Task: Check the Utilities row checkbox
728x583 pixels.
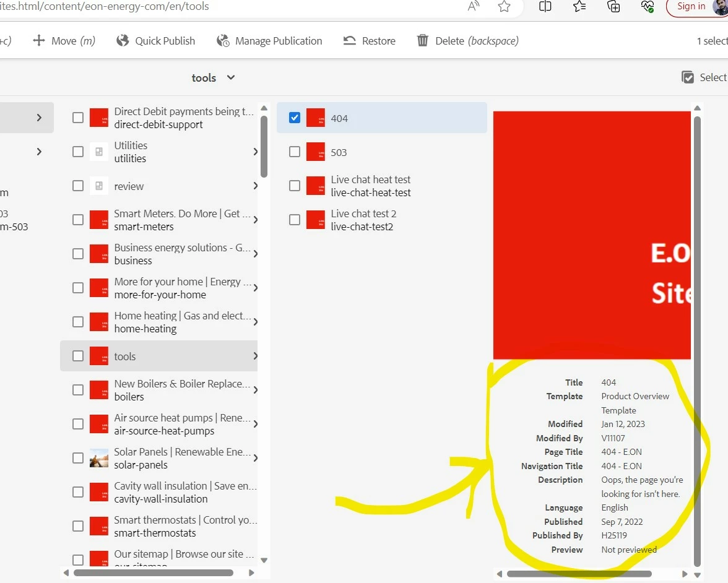Action: pos(78,152)
